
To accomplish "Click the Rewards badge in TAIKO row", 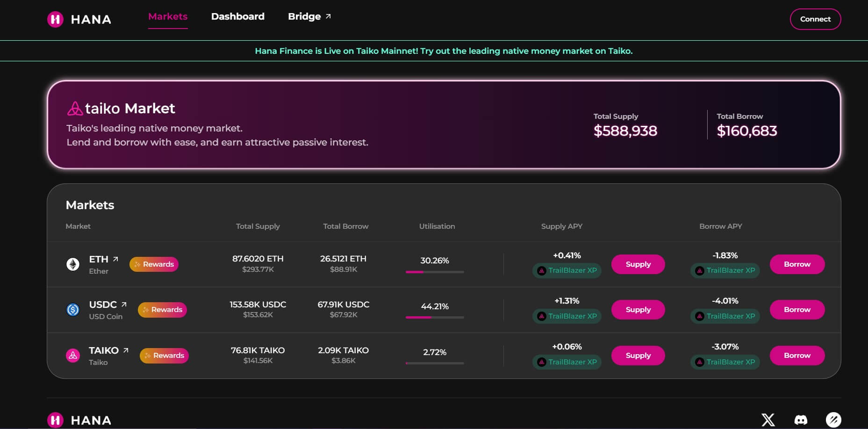I will point(164,356).
